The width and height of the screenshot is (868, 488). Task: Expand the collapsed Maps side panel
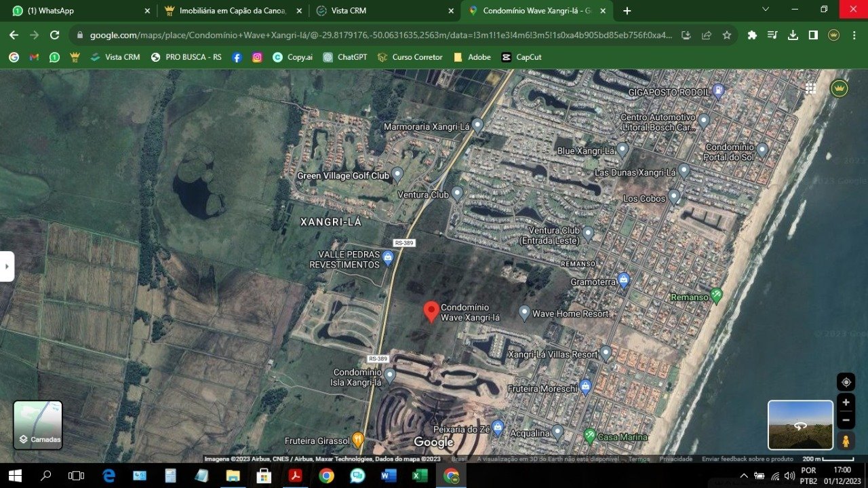tap(7, 266)
